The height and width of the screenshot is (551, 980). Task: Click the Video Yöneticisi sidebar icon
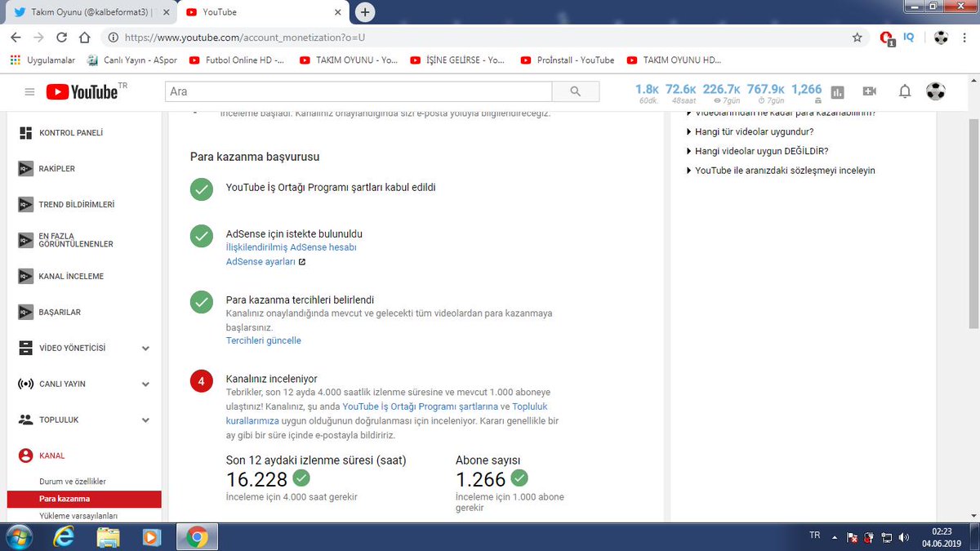pos(25,349)
